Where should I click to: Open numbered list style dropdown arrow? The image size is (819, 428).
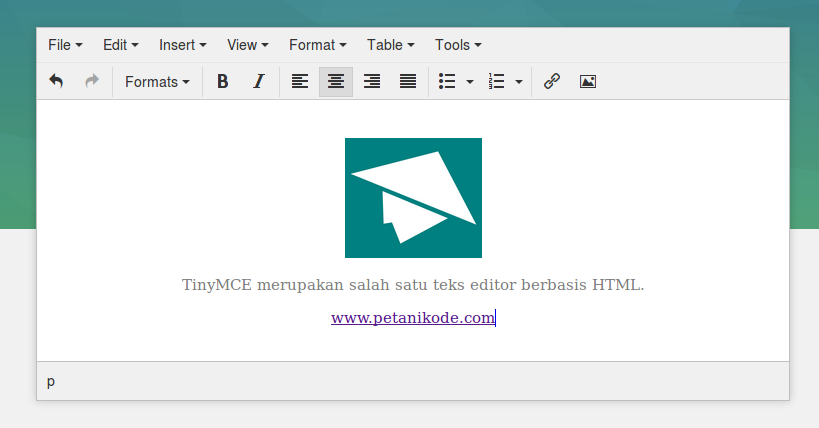[x=519, y=82]
